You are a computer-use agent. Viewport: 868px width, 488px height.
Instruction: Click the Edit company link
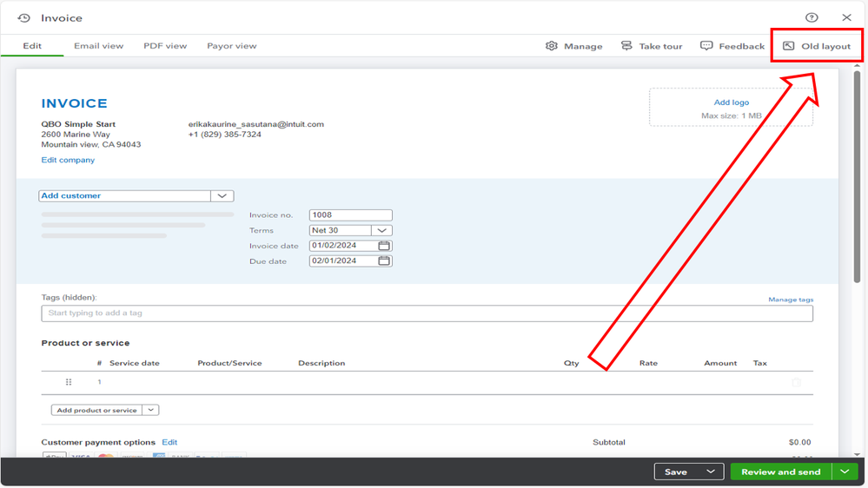point(68,160)
